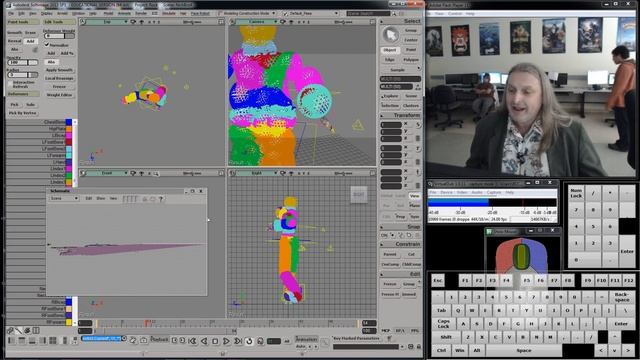The height and width of the screenshot is (360, 640).
Task: Click the red frame marker on timeline
Action: coord(146,323)
